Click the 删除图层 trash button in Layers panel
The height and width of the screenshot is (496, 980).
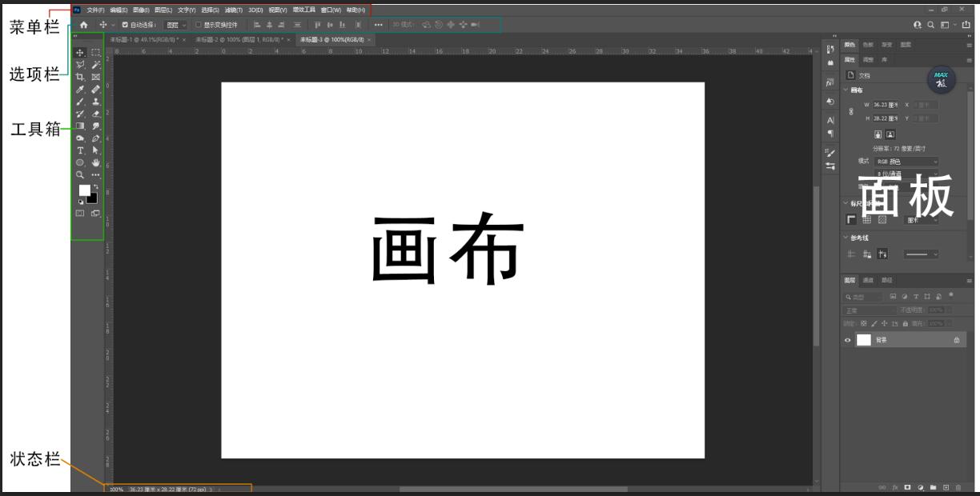(958, 487)
